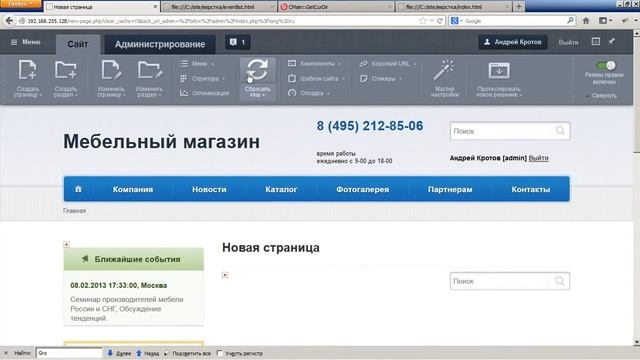The image size is (640, 360).
Task: Open the Контакты menu item
Action: tap(531, 189)
